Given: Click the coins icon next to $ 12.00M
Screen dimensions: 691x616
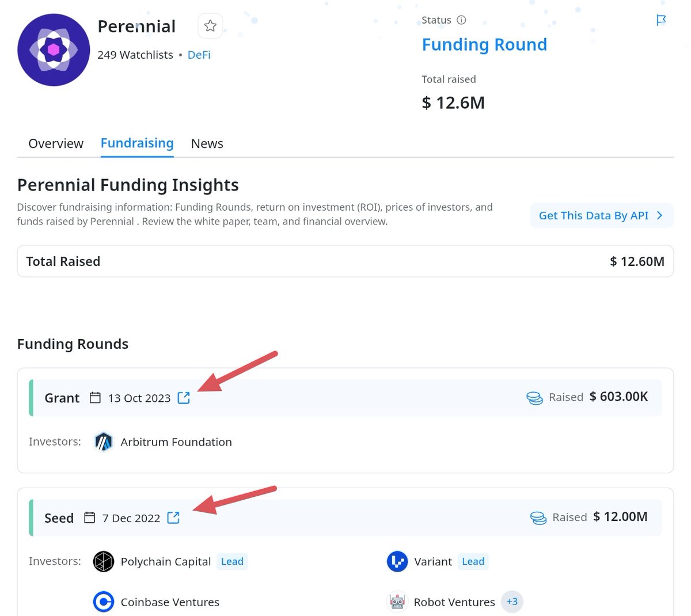Looking at the screenshot, I should pyautogui.click(x=538, y=518).
